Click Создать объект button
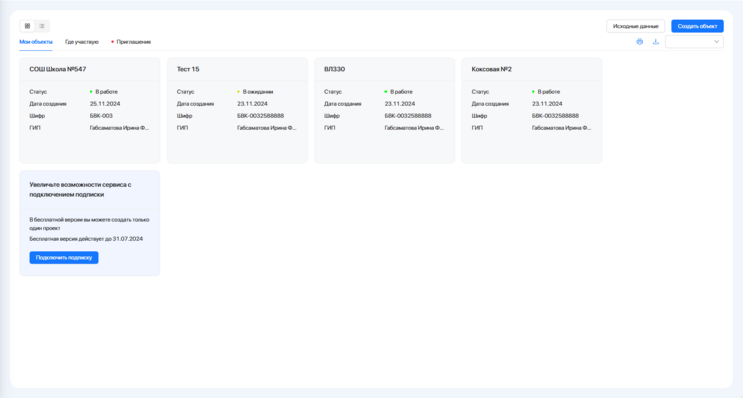Viewport: 743px width, 398px height. click(x=698, y=26)
